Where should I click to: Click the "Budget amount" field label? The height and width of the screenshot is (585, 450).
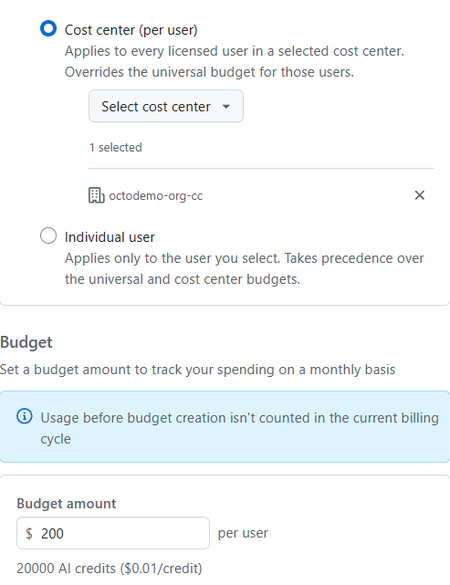(x=66, y=504)
